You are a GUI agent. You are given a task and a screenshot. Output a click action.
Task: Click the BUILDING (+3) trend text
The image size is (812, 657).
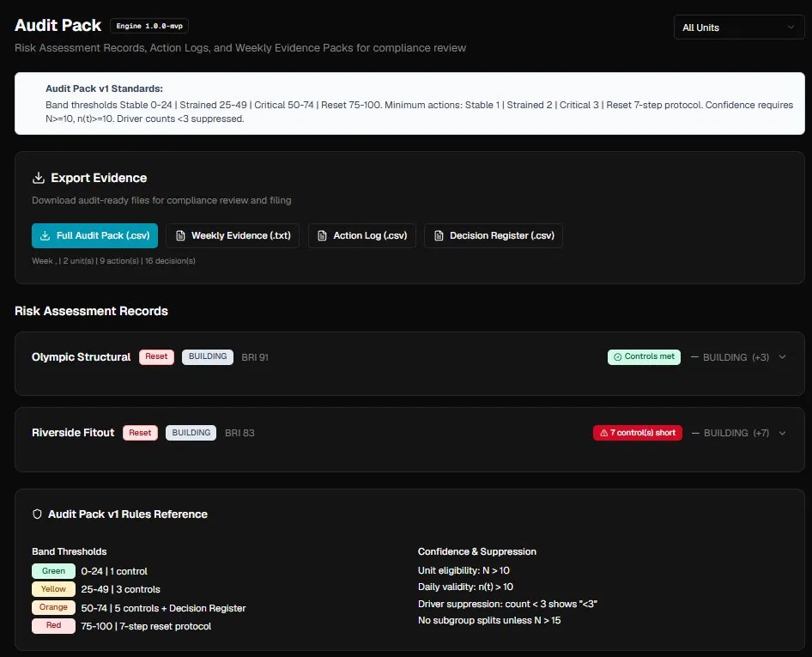pyautogui.click(x=736, y=357)
